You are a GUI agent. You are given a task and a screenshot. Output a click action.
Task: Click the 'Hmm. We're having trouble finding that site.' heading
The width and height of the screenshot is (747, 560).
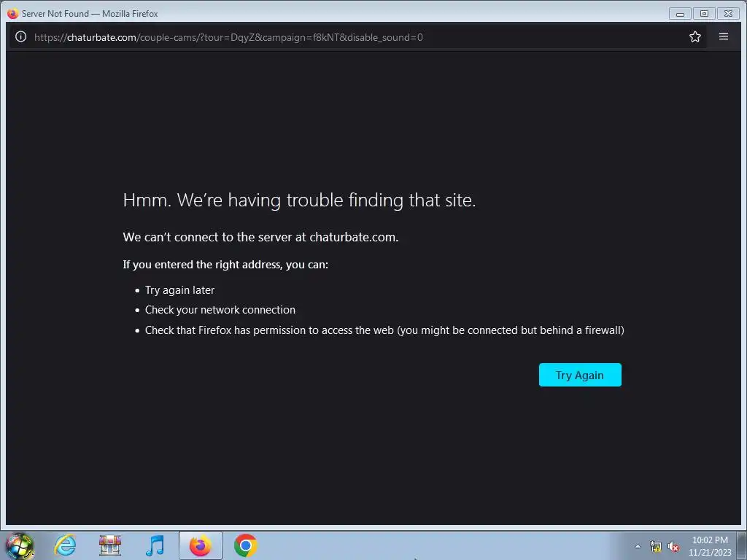click(299, 200)
